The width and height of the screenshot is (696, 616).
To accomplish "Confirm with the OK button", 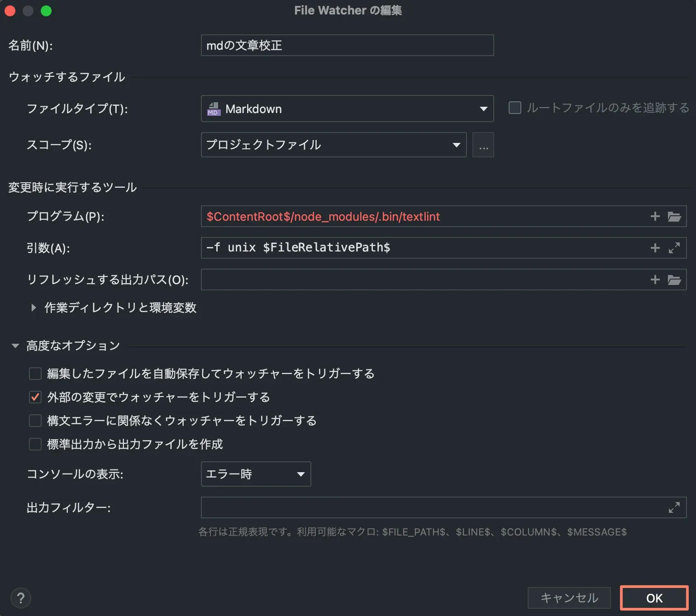I will pyautogui.click(x=654, y=598).
